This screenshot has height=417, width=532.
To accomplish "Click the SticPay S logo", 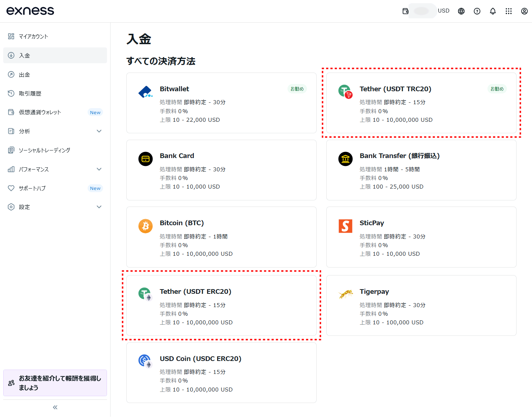I will [x=345, y=226].
